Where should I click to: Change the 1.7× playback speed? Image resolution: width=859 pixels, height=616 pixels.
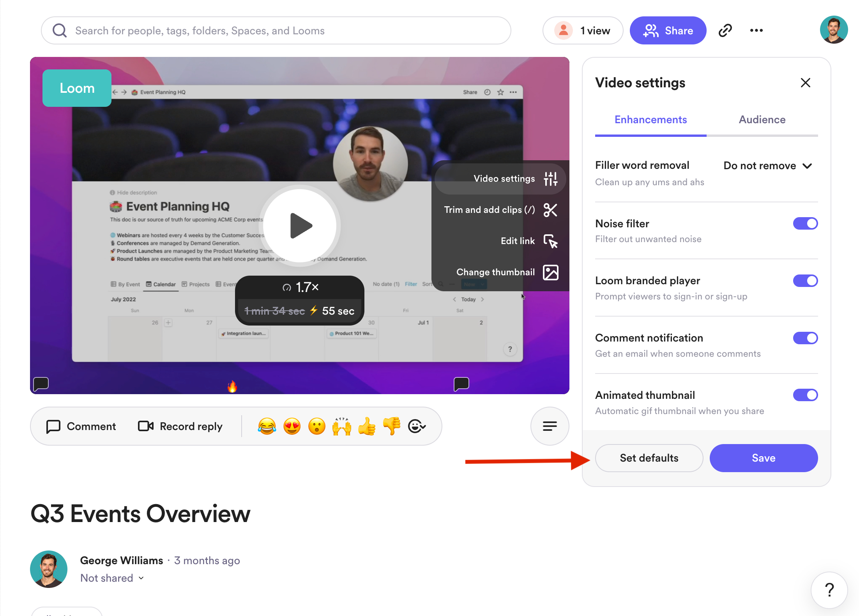(x=300, y=287)
